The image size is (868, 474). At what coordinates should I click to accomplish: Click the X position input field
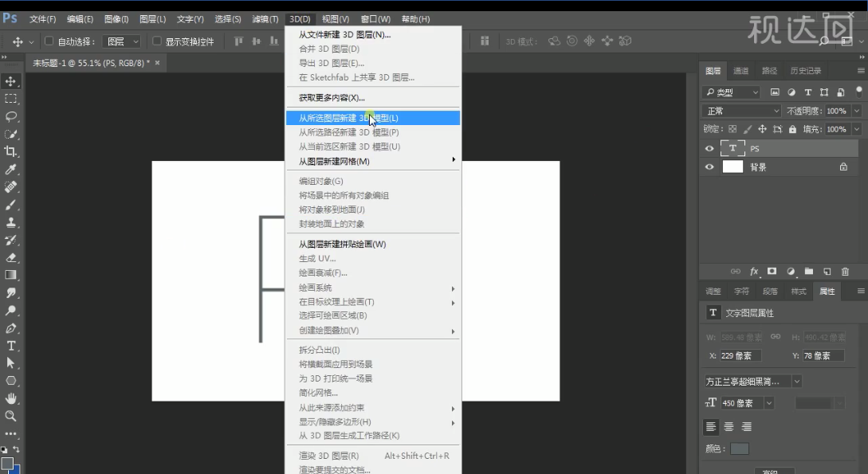(x=740, y=355)
